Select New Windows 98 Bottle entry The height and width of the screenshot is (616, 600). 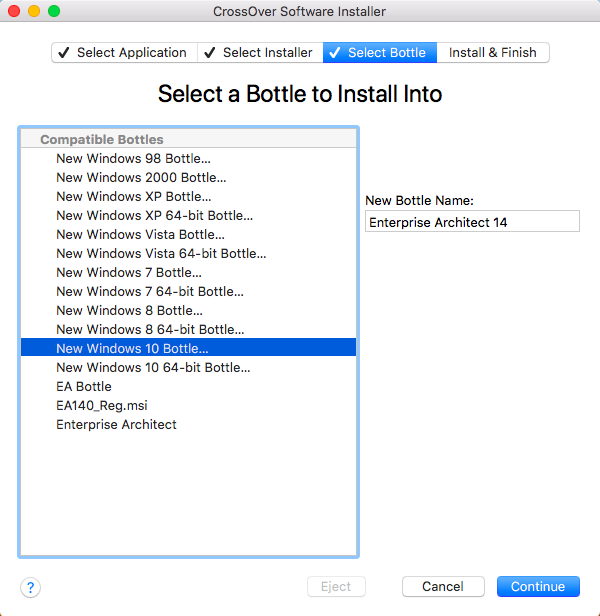coord(133,159)
